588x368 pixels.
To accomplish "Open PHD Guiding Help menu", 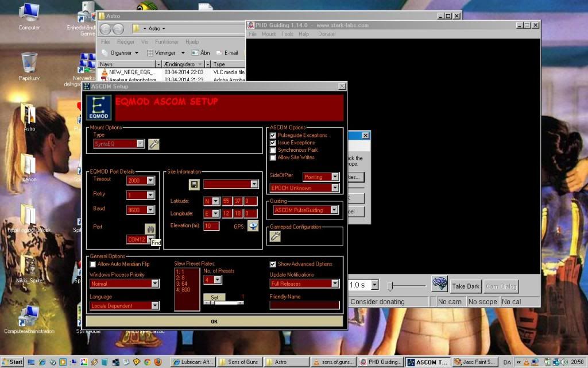I will point(304,34).
